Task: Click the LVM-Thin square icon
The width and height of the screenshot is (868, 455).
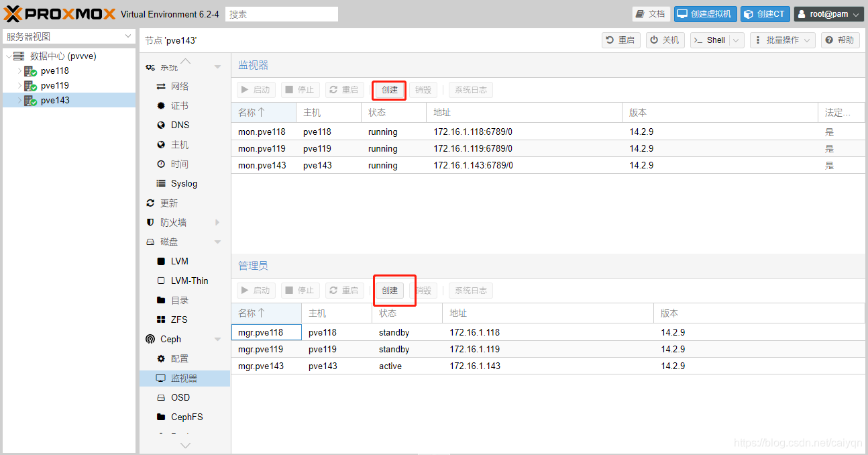Action: [161, 281]
